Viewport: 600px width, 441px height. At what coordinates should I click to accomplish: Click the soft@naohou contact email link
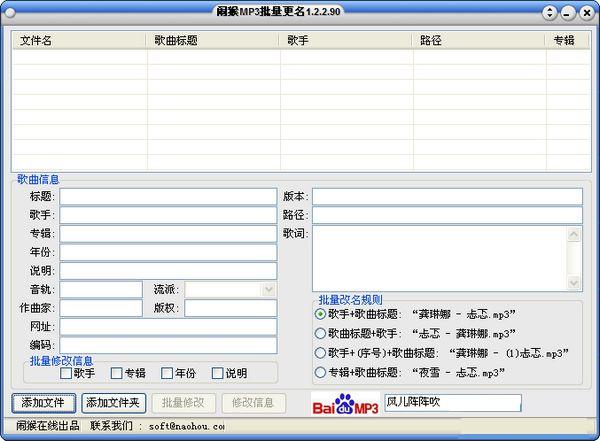point(186,426)
